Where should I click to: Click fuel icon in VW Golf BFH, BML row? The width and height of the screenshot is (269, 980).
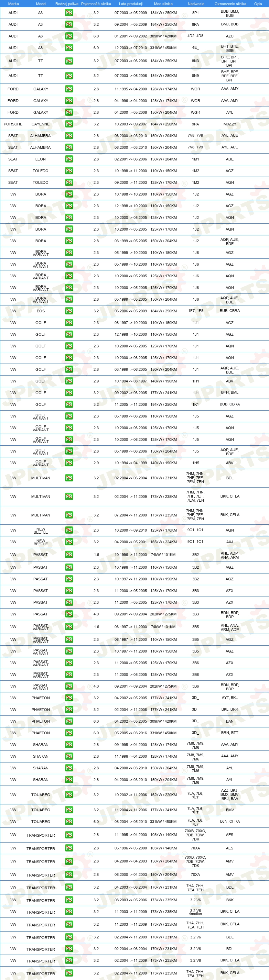[69, 393]
